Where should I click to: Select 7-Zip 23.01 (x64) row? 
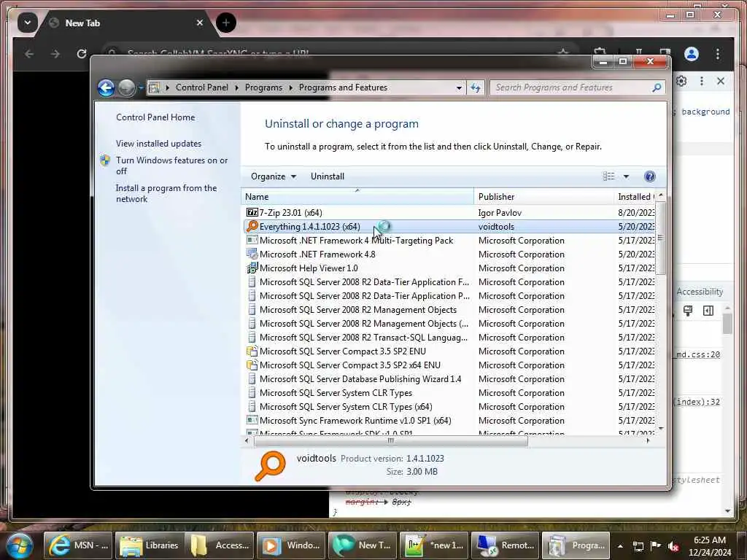[449, 212]
